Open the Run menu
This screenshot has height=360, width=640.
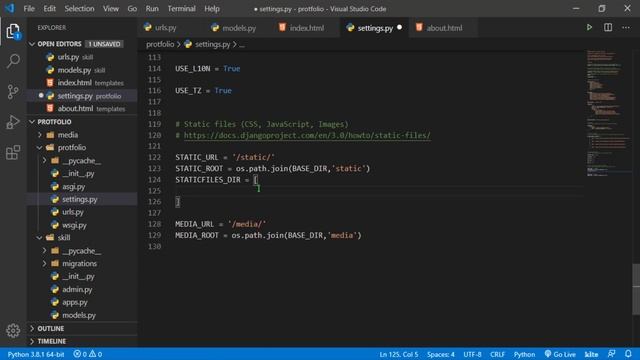click(x=152, y=9)
